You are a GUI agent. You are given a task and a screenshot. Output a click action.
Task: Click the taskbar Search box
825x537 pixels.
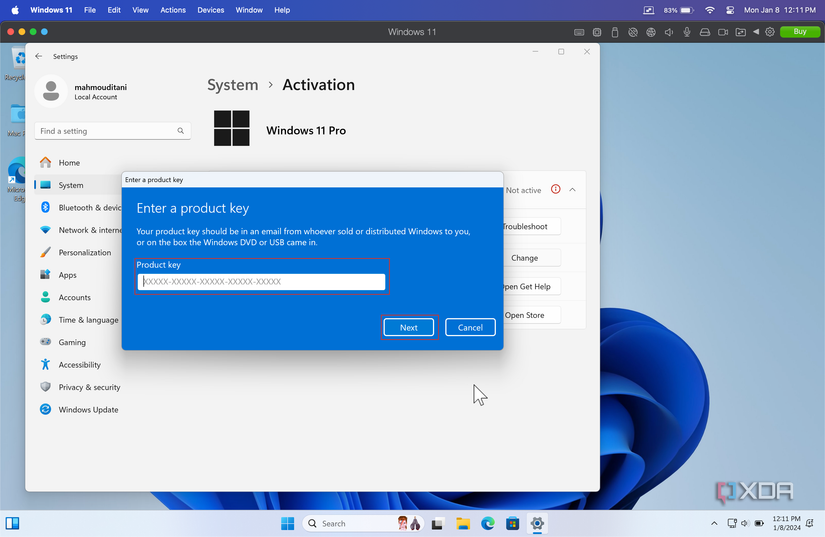[363, 524]
